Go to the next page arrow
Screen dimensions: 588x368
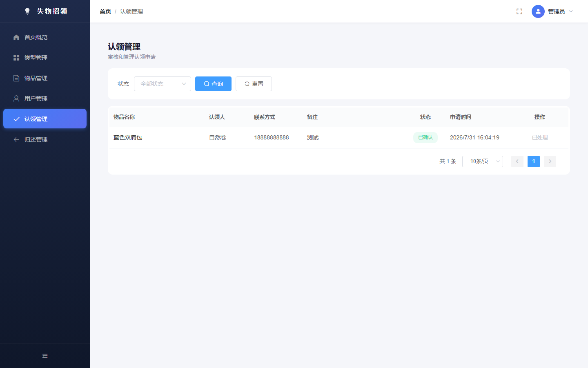click(x=550, y=162)
